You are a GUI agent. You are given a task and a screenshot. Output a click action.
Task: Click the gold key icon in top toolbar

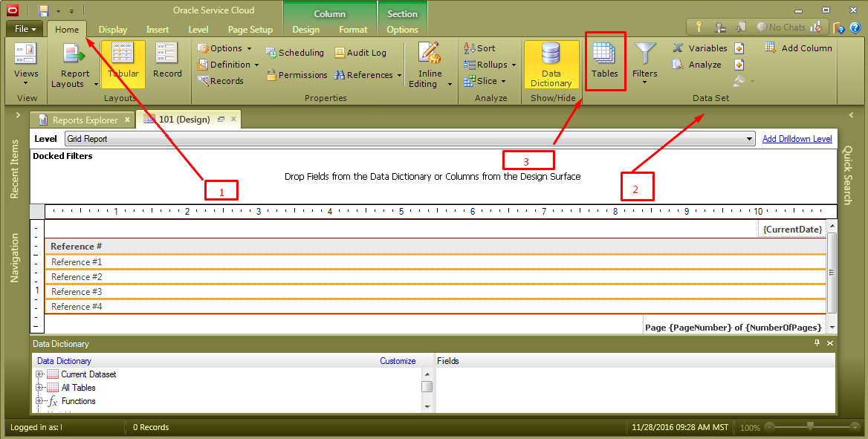point(699,27)
